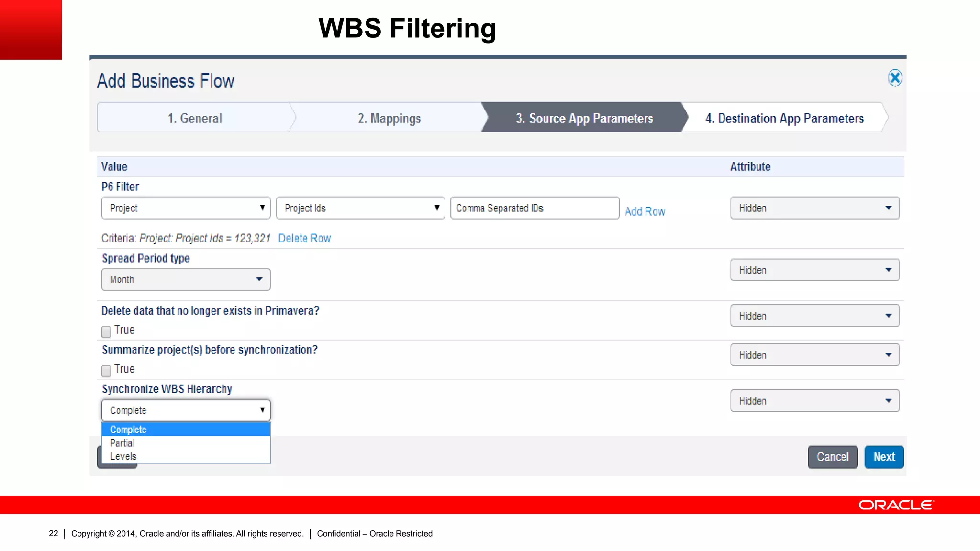Click the Comma Separated IDs input field
Viewport: 980px width, 551px height.
tap(535, 208)
